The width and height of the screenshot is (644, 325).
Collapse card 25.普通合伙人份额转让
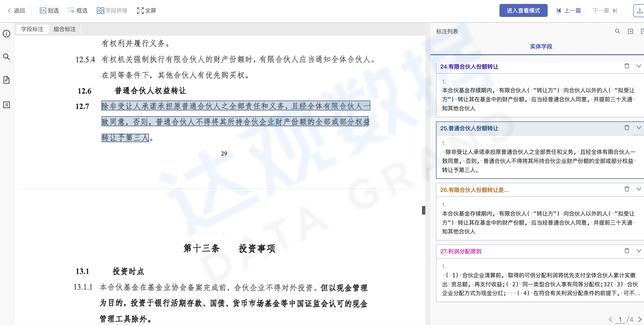tap(639, 127)
